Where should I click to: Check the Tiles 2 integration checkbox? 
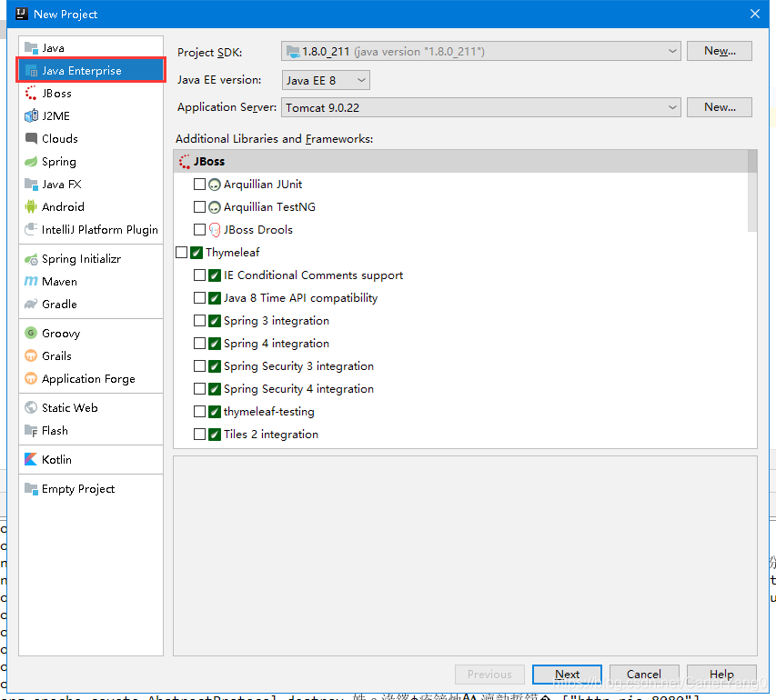(x=199, y=435)
